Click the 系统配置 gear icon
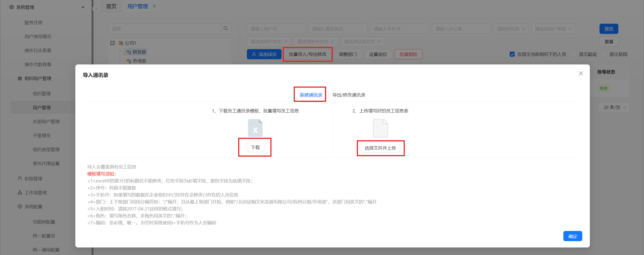Screen dimensions: 644x255 [x=20, y=207]
